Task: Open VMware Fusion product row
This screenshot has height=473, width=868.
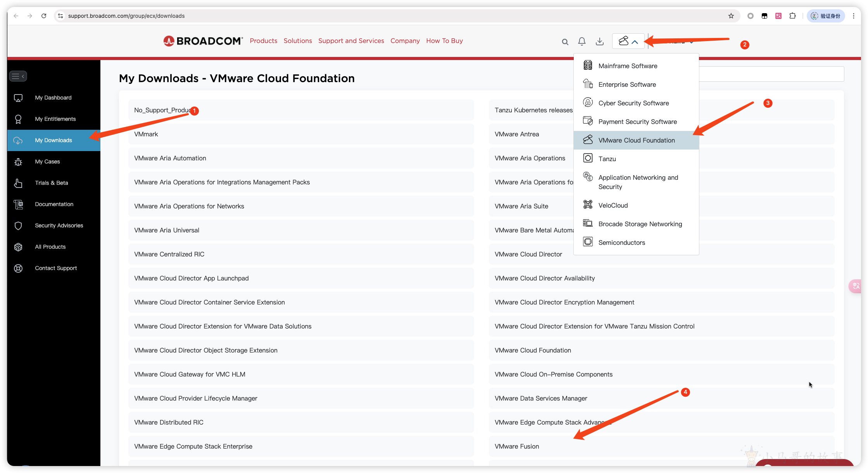Action: [661, 446]
